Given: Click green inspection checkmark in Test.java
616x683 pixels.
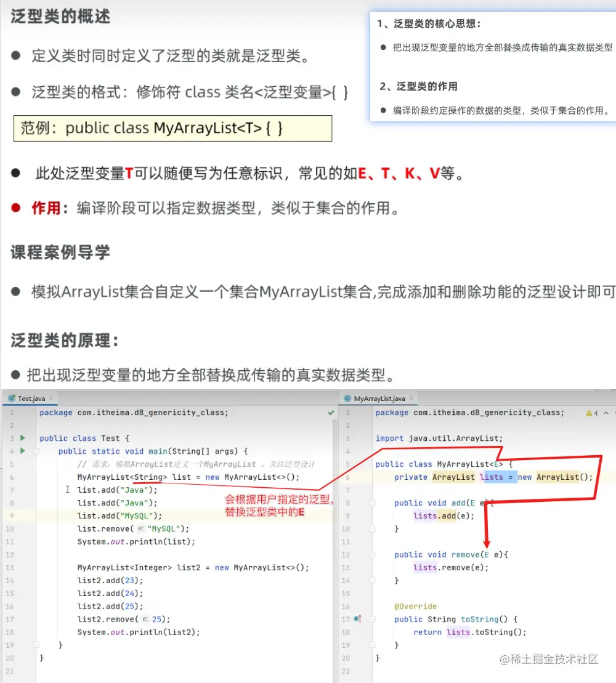Looking at the screenshot, I should [x=331, y=413].
